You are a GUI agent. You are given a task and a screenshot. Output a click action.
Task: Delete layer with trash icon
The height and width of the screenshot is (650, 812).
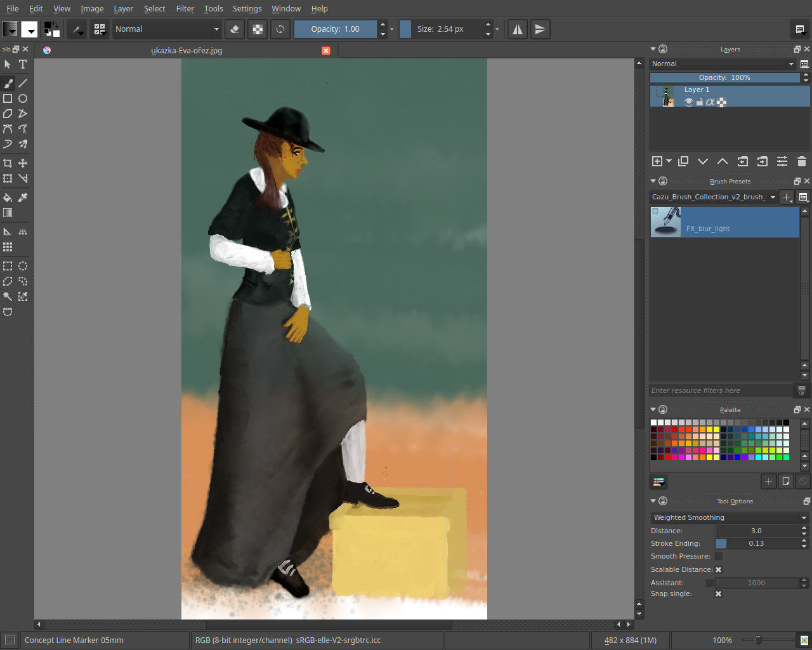coord(801,161)
